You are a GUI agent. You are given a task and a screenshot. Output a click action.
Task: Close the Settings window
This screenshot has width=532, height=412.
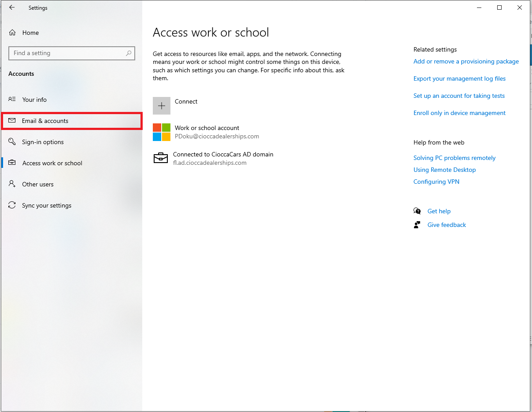(520, 7)
